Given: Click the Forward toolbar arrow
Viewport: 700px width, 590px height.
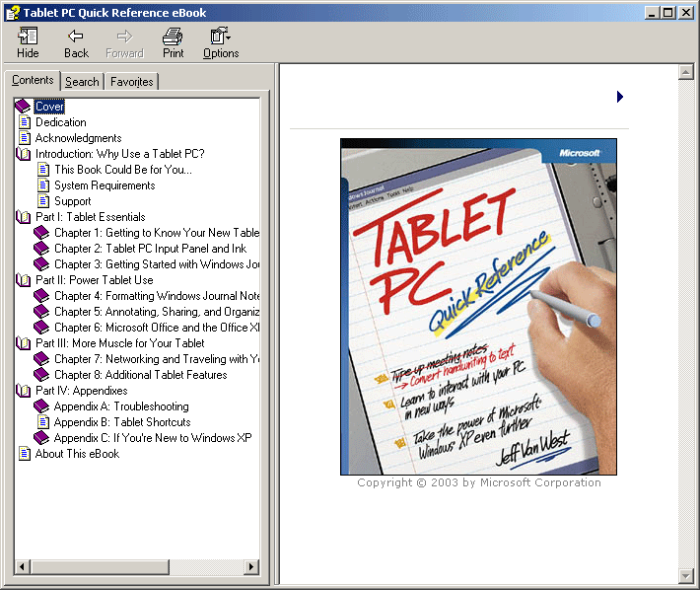Looking at the screenshot, I should 124,42.
